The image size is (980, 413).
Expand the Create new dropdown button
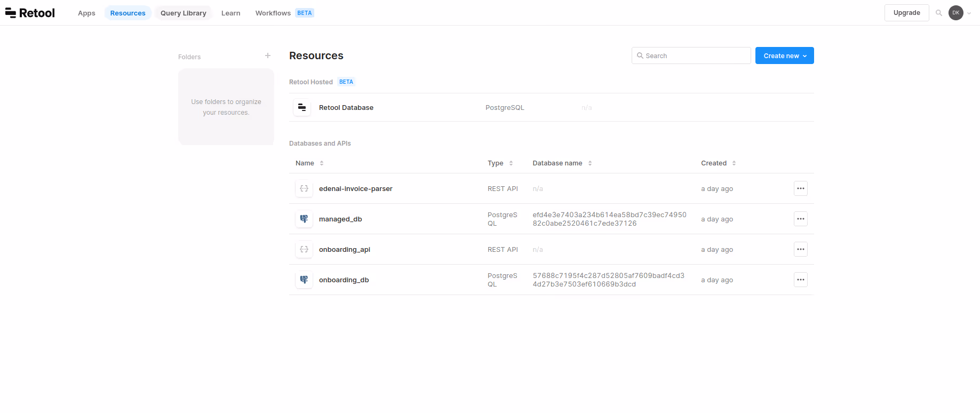785,55
